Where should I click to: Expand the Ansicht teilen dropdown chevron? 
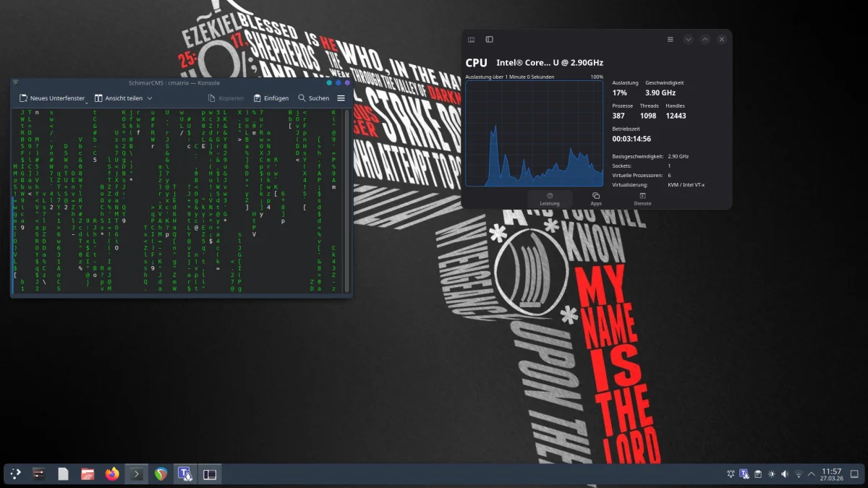click(x=150, y=98)
